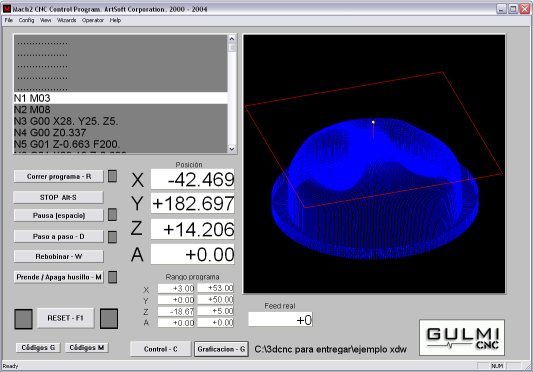Click the indicator beside Paso a paso

click(x=113, y=237)
